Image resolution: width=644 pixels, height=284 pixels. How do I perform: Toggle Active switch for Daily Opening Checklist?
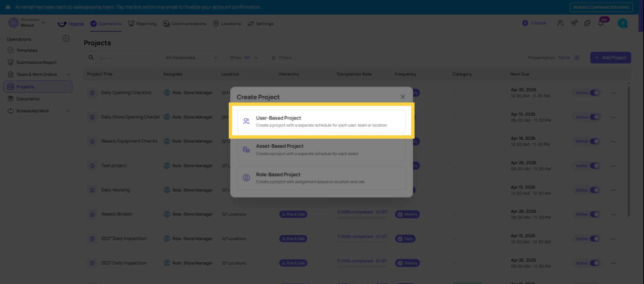click(x=595, y=93)
